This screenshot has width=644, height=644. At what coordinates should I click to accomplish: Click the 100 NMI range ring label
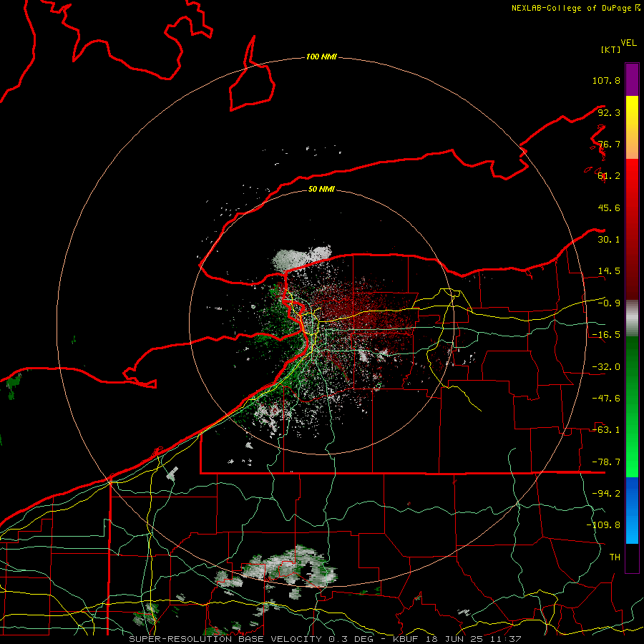(x=321, y=57)
